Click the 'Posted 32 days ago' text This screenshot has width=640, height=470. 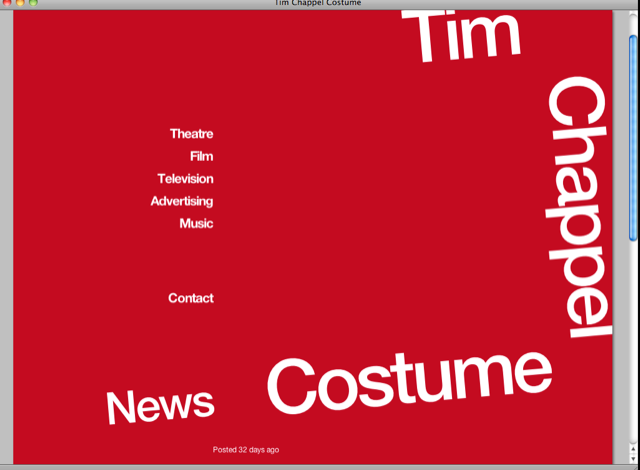coord(246,450)
